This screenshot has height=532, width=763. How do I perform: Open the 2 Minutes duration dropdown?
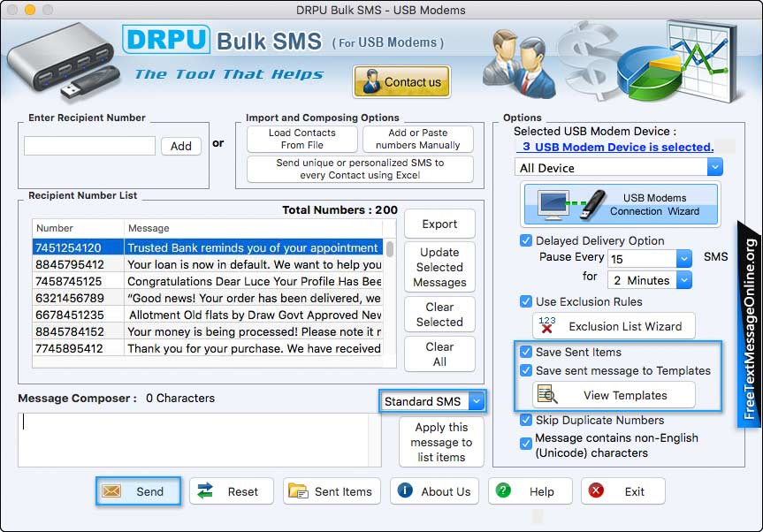(x=650, y=280)
